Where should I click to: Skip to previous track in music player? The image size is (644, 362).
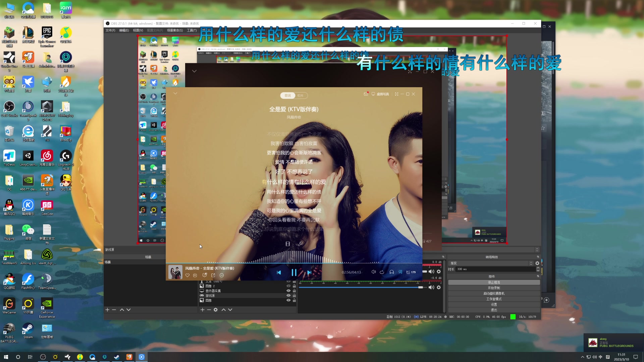tap(279, 273)
